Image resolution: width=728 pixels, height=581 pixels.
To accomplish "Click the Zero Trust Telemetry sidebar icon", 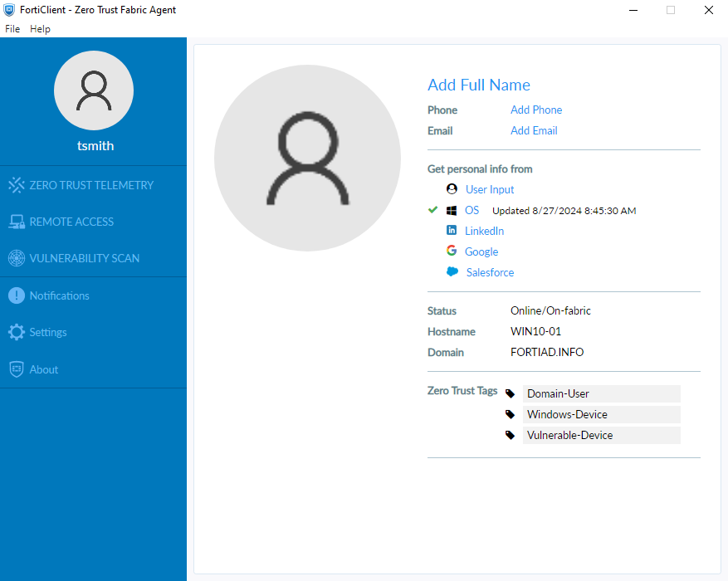I will coord(17,185).
